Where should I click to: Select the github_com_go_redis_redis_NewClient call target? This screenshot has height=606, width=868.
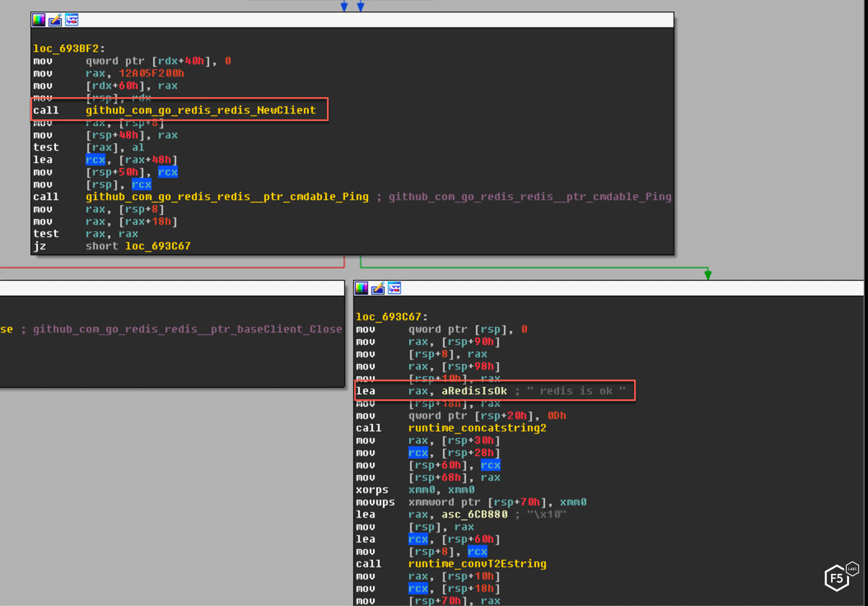point(200,110)
